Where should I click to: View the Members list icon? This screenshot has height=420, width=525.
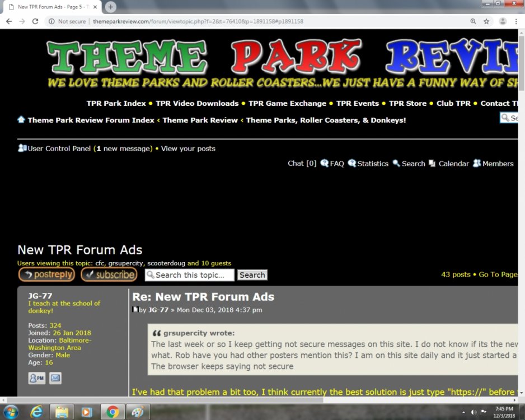[x=477, y=164]
